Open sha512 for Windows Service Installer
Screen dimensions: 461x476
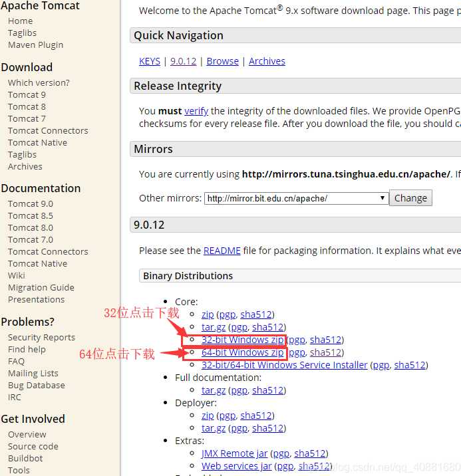(410, 365)
